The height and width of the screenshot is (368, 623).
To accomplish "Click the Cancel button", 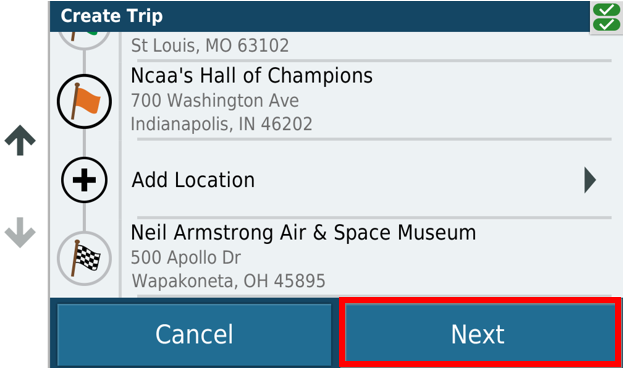I will (194, 335).
